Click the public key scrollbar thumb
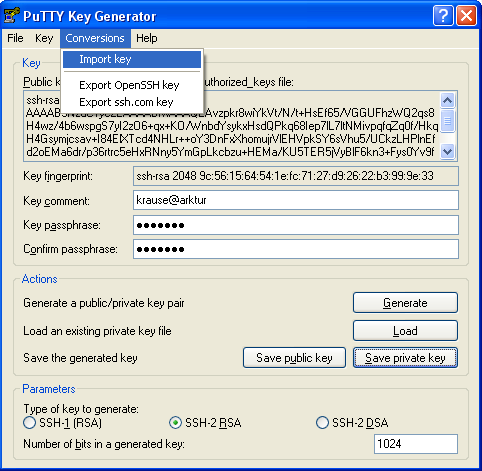 tap(447, 121)
